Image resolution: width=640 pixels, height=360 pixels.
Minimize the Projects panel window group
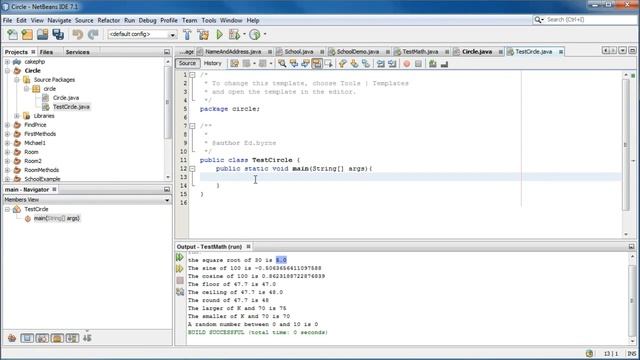coord(167,52)
